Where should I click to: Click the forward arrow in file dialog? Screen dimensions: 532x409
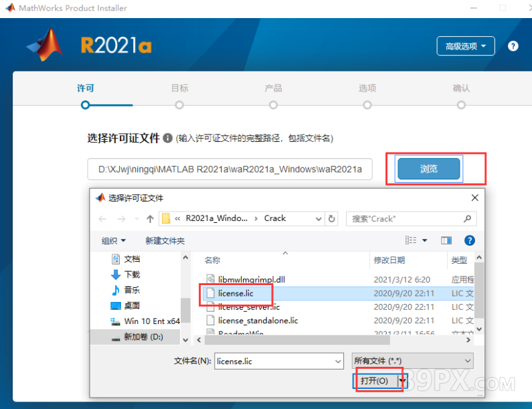click(121, 219)
